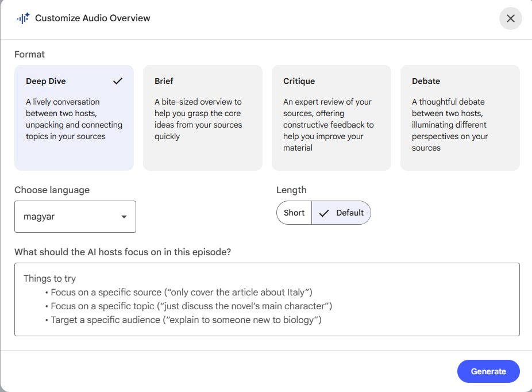Click the Debate card description text
Screen dimensions: 532x392
tap(450, 125)
